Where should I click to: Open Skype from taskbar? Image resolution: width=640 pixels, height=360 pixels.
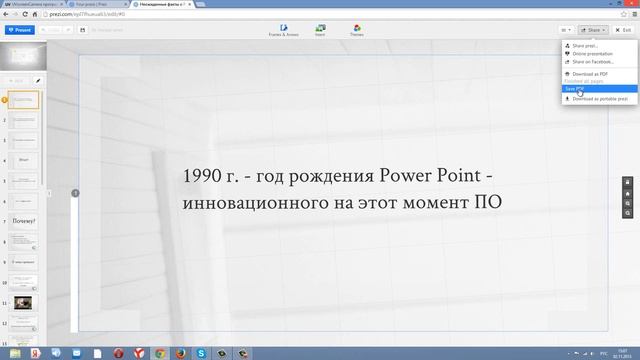tap(201, 353)
